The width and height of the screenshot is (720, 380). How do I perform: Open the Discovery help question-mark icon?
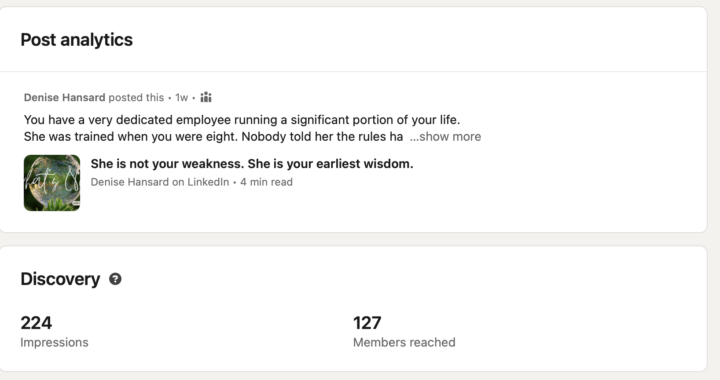point(115,279)
